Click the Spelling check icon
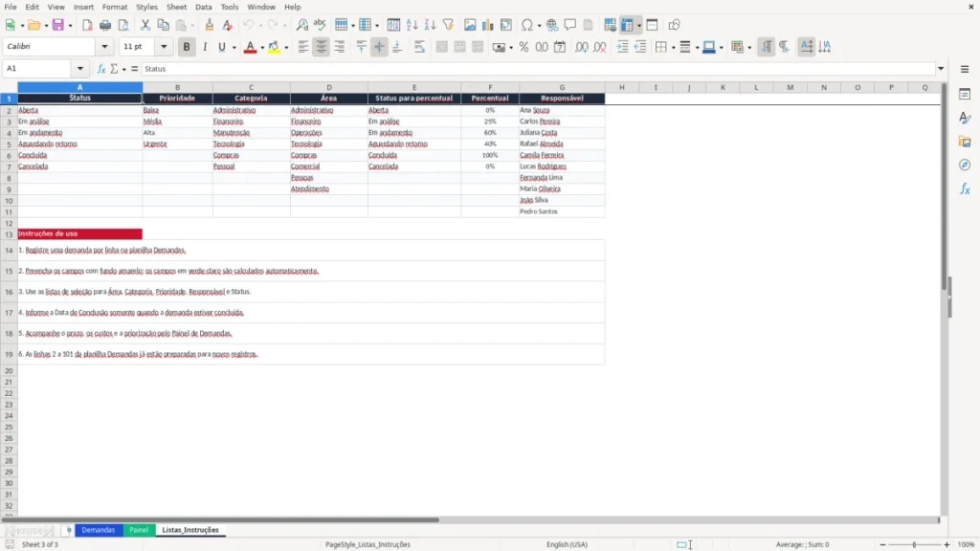Viewport: 980px width, 551px height. tap(320, 25)
